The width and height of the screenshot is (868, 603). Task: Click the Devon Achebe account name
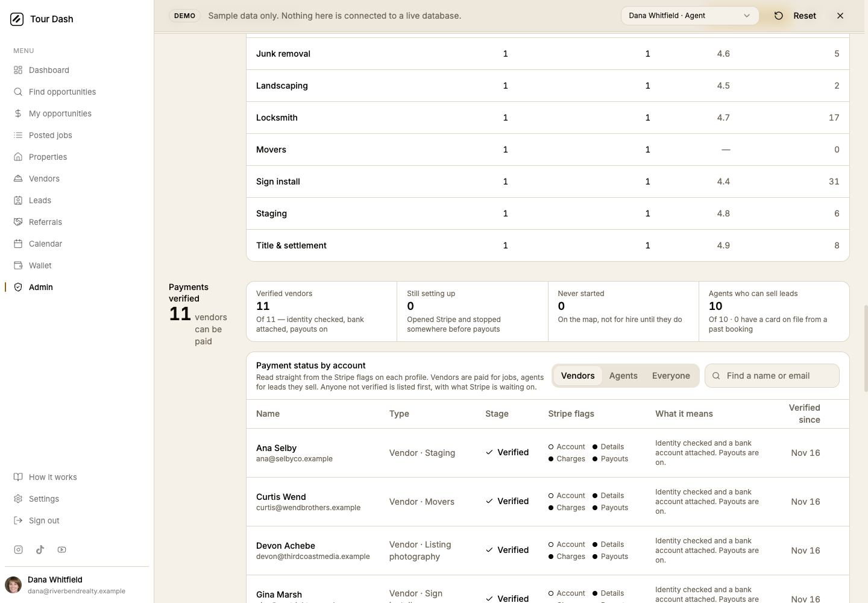[x=286, y=546]
